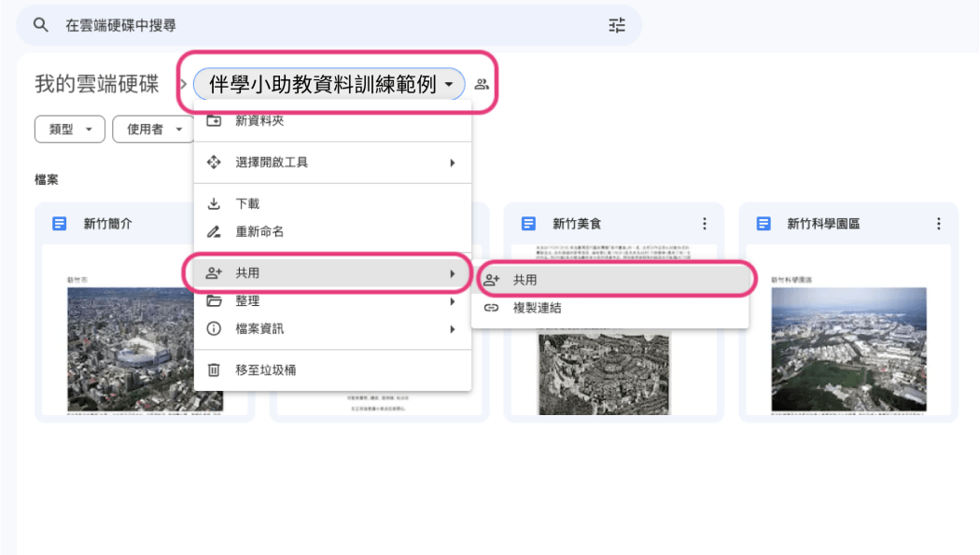The image size is (980, 555).
Task: Click the add-person icon in submenu 共用
Action: 491,280
